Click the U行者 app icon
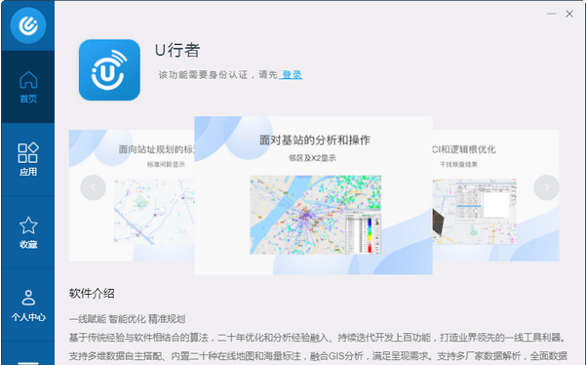This screenshot has width=588, height=365. pyautogui.click(x=109, y=69)
